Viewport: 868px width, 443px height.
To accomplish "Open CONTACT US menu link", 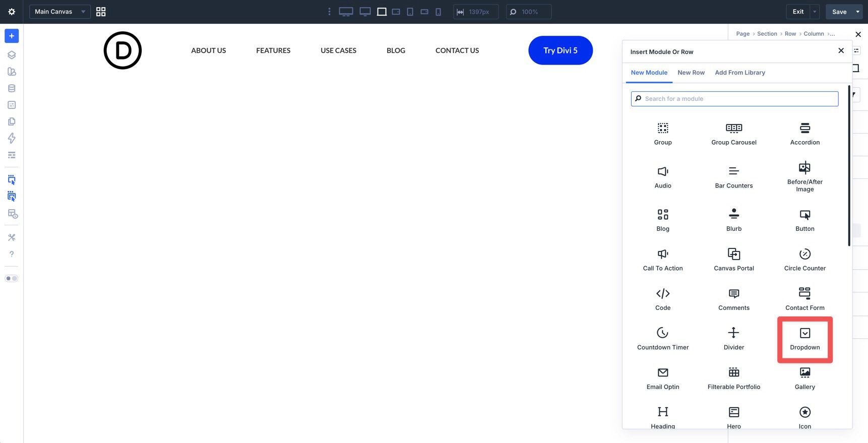I will click(457, 50).
